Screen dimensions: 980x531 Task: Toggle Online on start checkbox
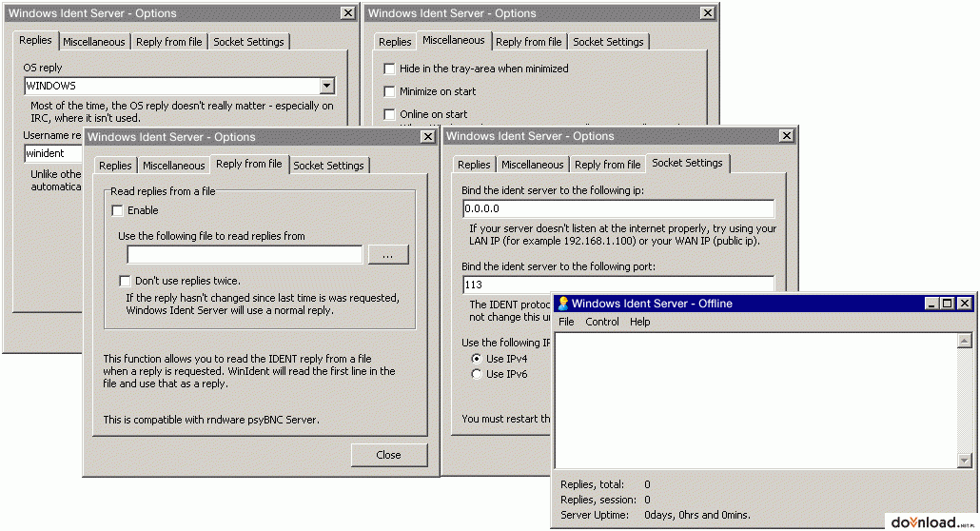[389, 114]
